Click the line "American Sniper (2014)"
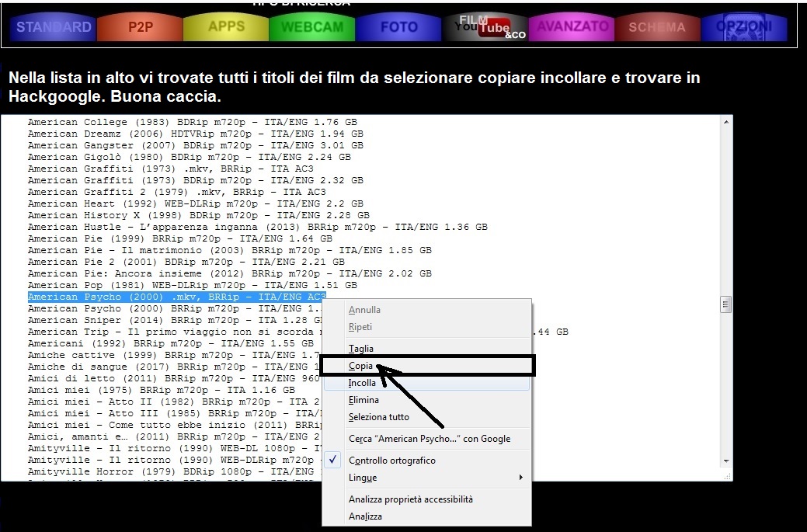807x532 pixels. point(175,321)
